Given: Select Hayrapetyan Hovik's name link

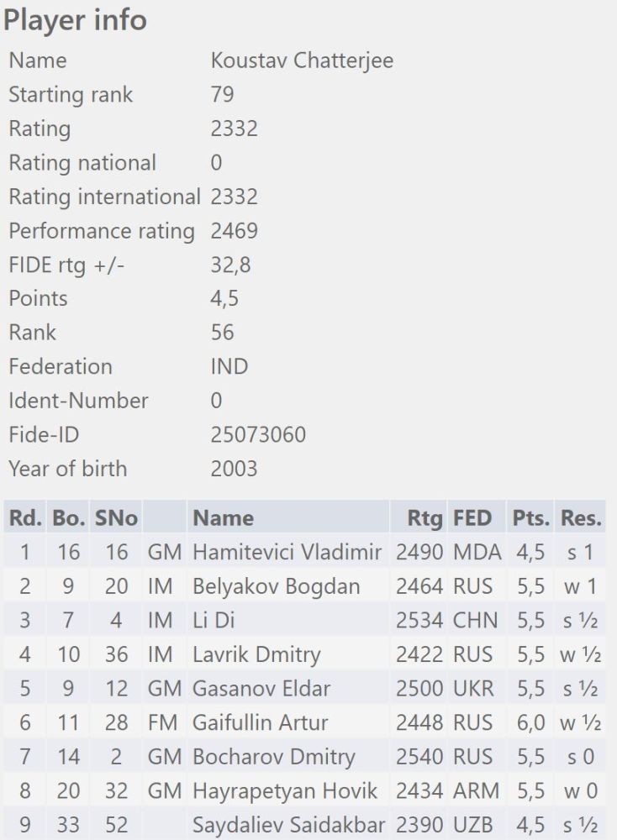Looking at the screenshot, I should point(285,790).
